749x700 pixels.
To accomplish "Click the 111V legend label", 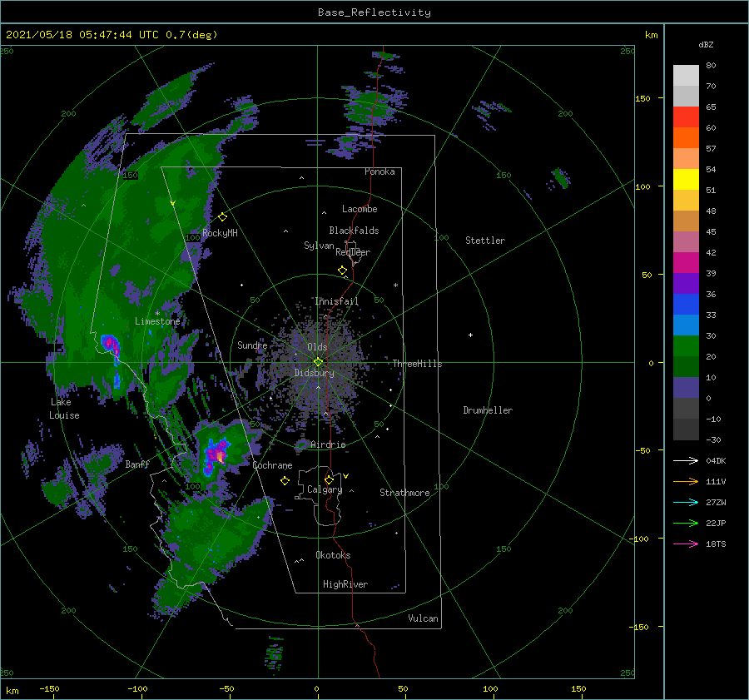I will pos(716,482).
